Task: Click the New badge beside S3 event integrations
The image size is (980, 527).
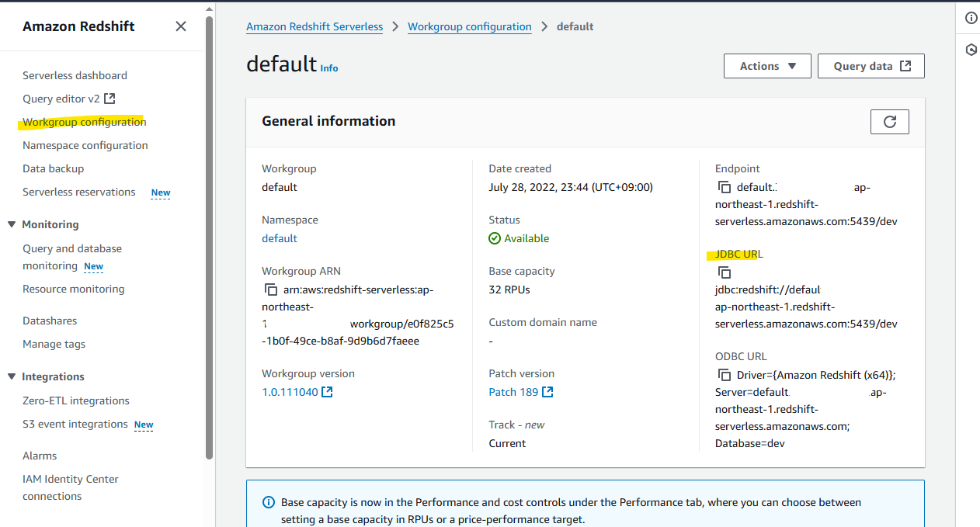Action: 144,425
